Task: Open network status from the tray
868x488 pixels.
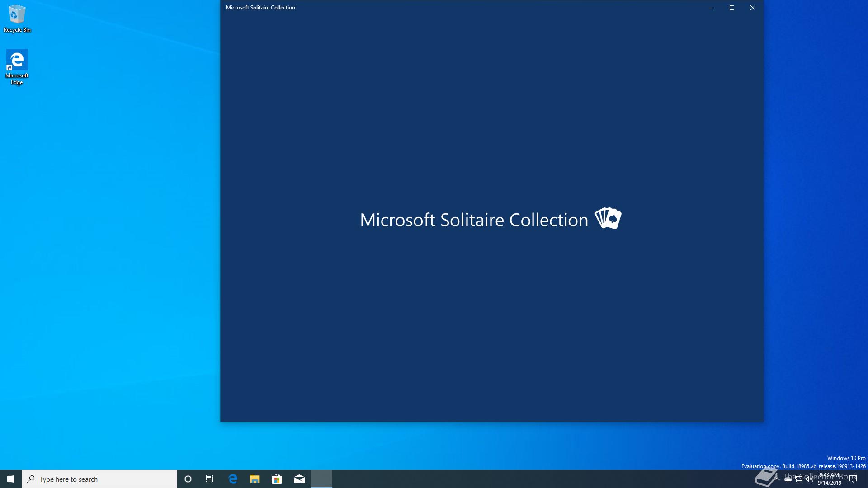Action: 799,479
